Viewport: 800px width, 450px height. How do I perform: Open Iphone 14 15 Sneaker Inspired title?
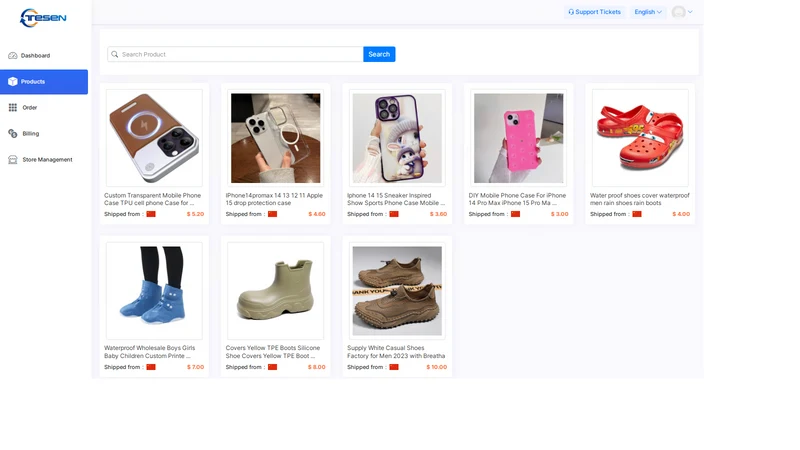coord(396,199)
